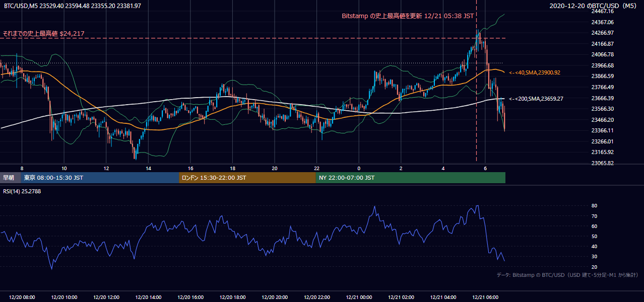Click hour label 16 under the price chart
The width and height of the screenshot is (644, 302).
pos(190,168)
